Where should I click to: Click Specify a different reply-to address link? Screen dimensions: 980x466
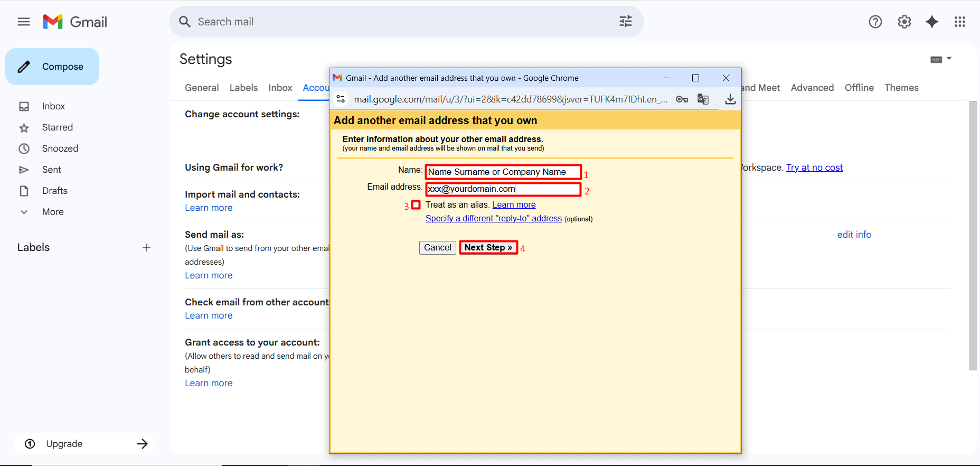pos(494,219)
